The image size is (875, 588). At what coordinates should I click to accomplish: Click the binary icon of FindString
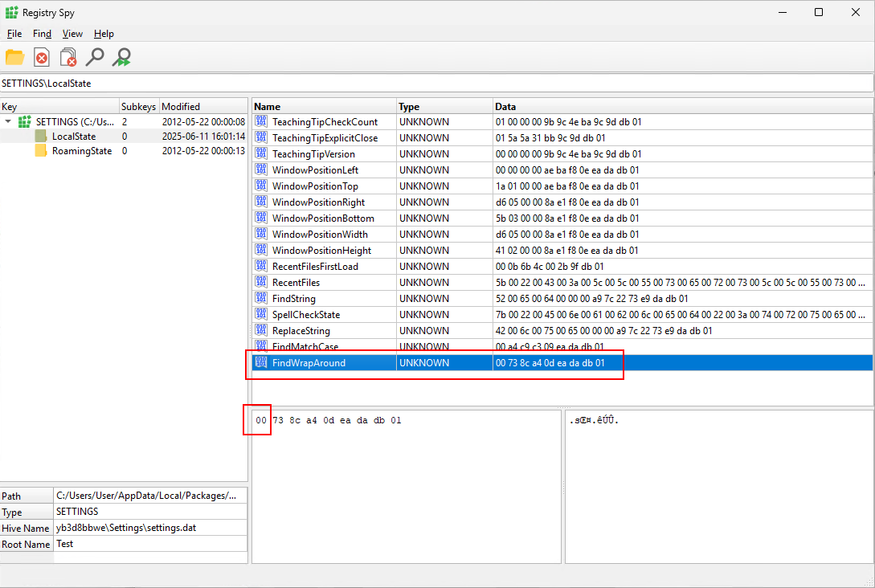261,299
